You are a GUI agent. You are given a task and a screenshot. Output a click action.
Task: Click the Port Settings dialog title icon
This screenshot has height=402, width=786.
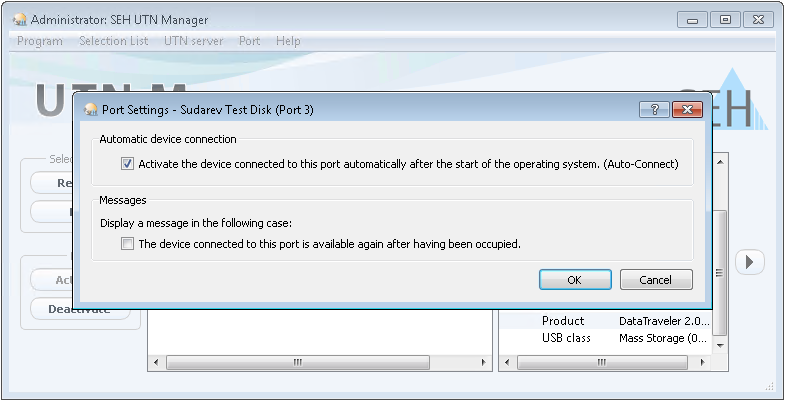tap(90, 110)
